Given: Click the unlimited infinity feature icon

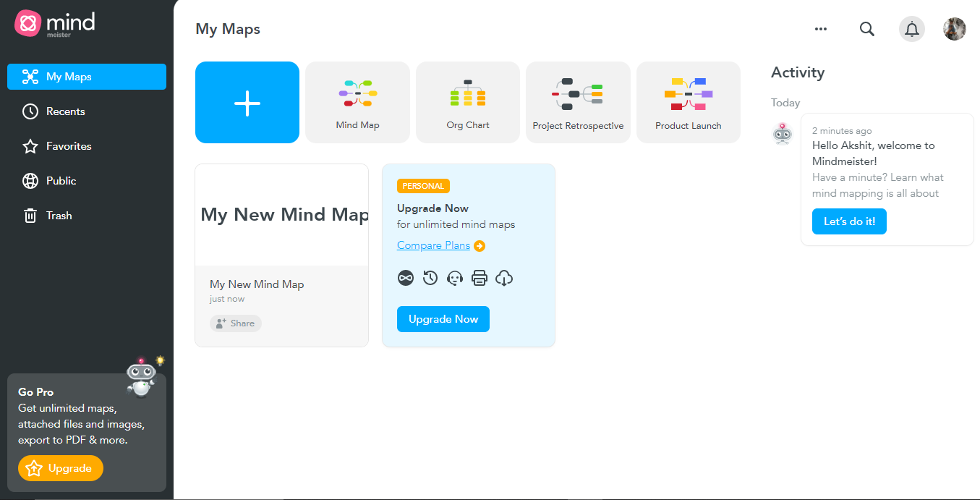Looking at the screenshot, I should [406, 278].
